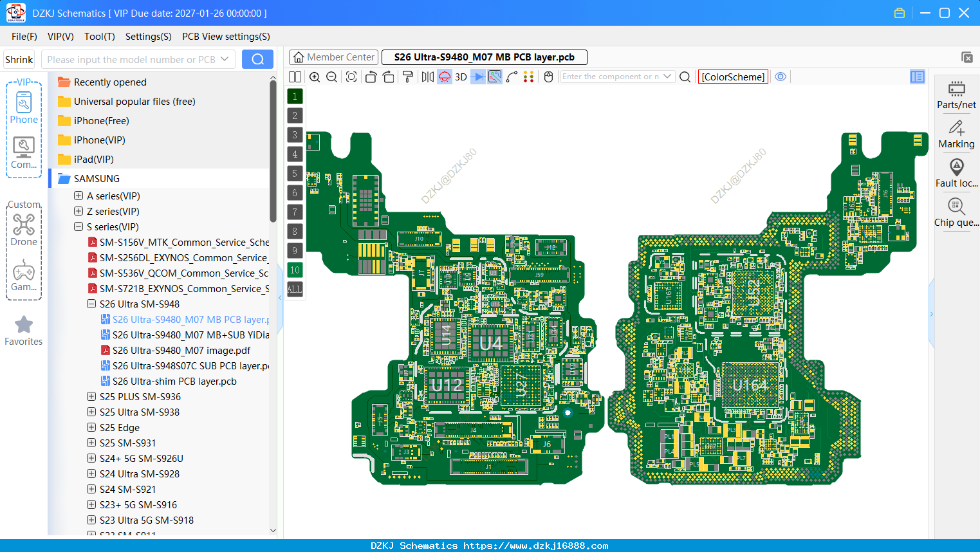The width and height of the screenshot is (980, 552).
Task: Rotate the board counter-clockwise
Action: pyautogui.click(x=371, y=77)
